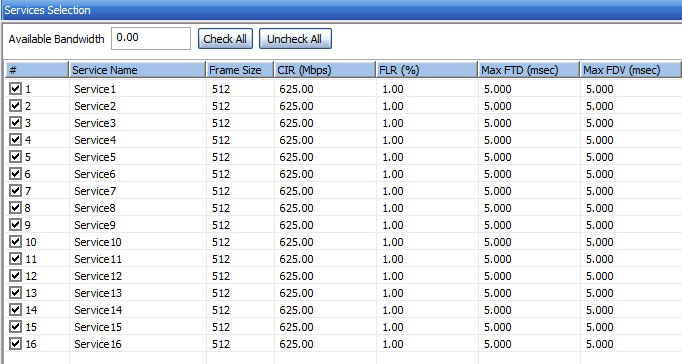Uncheck the checkbox for Service1
The image size is (682, 364).
(15, 89)
